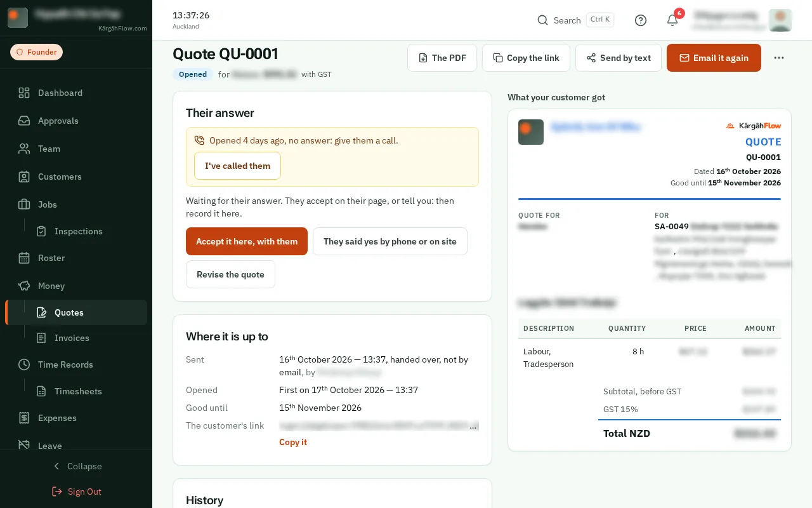Click the Approvals inbox icon
Viewport: 812px width, 508px height.
pos(24,121)
